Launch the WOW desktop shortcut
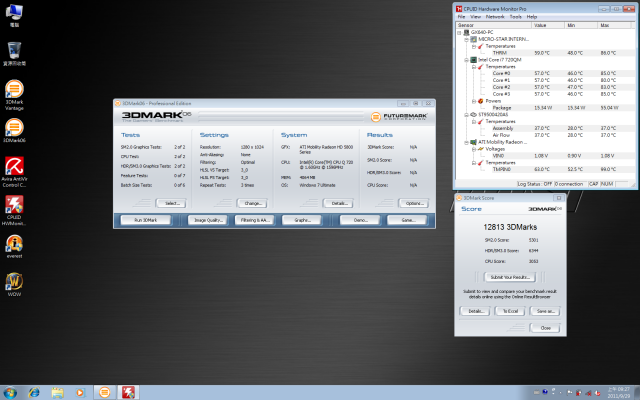This screenshot has height=400, width=640. click(14, 284)
